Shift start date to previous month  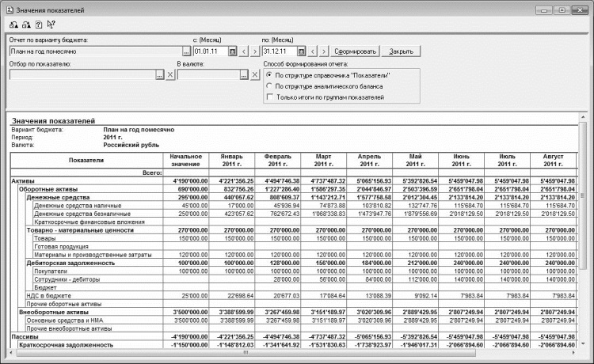coord(244,51)
